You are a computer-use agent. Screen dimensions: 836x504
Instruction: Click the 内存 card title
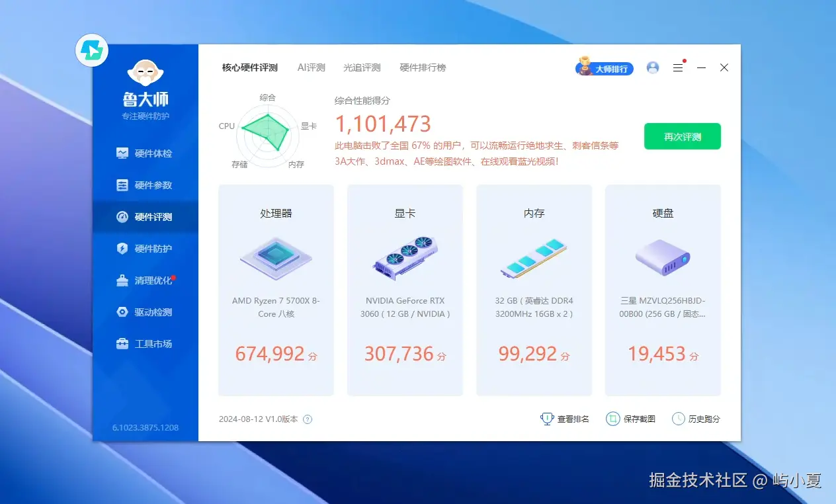534,214
